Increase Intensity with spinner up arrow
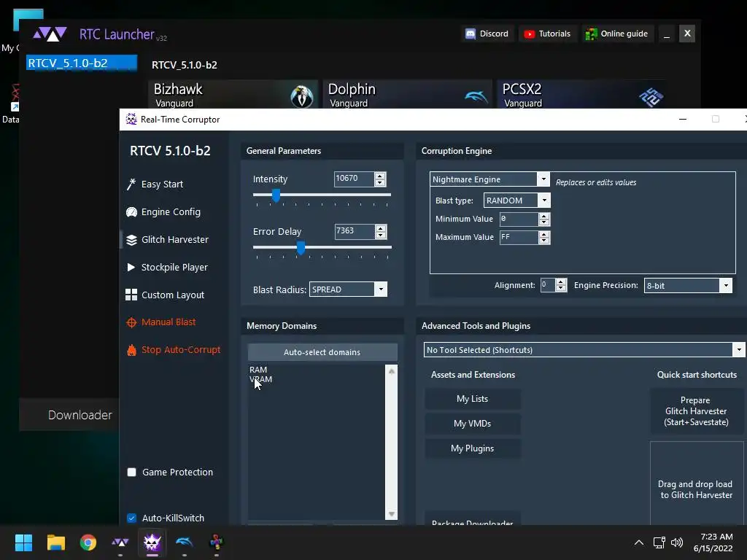 click(379, 176)
